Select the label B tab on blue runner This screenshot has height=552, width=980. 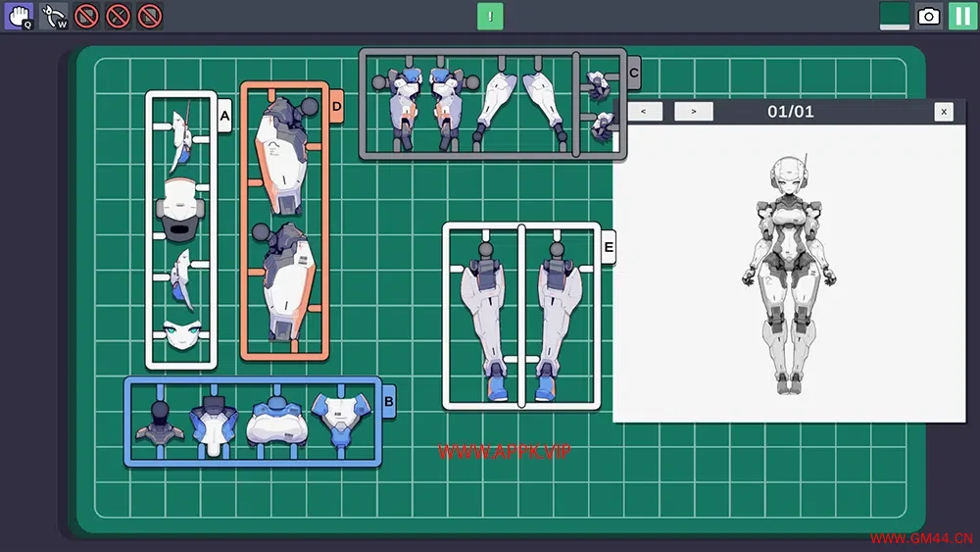pyautogui.click(x=388, y=401)
